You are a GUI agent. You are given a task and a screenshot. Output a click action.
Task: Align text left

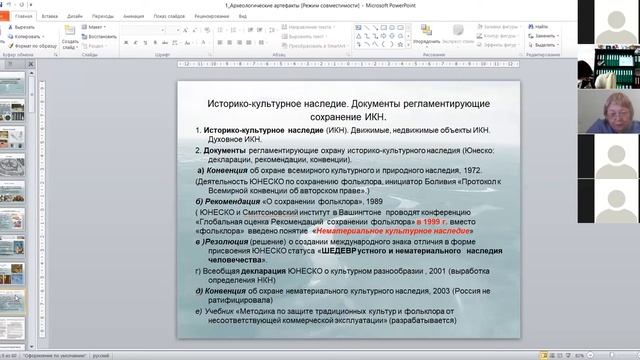220,42
